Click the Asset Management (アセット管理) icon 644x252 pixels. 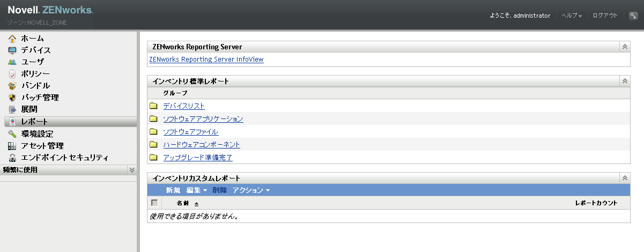[x=12, y=146]
